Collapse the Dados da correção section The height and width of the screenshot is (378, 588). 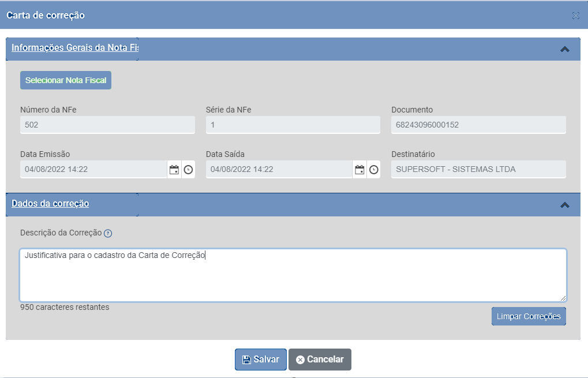pos(565,205)
